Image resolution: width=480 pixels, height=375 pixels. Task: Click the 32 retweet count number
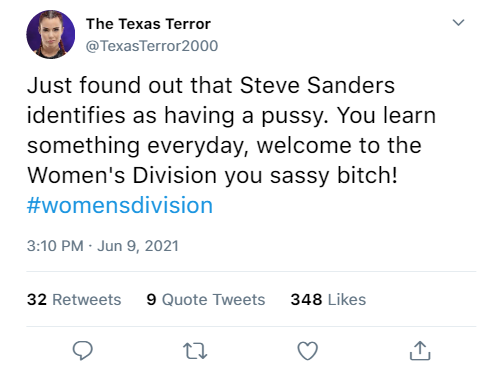point(37,299)
